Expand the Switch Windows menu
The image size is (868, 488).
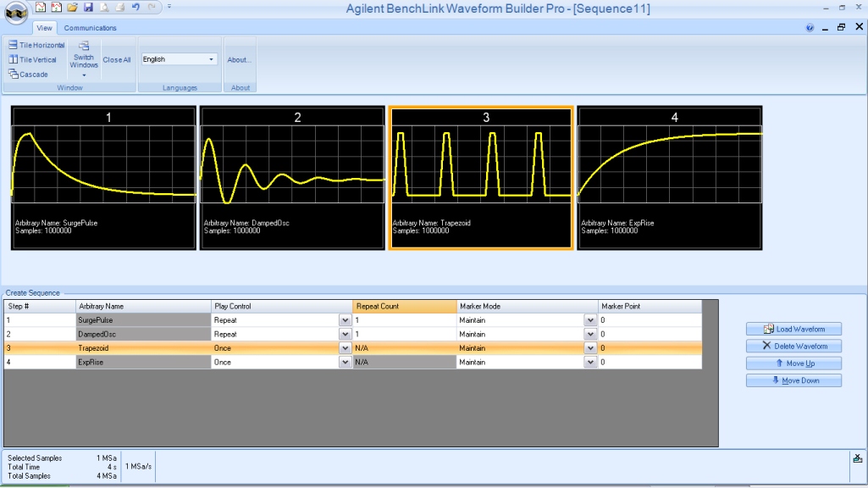pos(84,59)
